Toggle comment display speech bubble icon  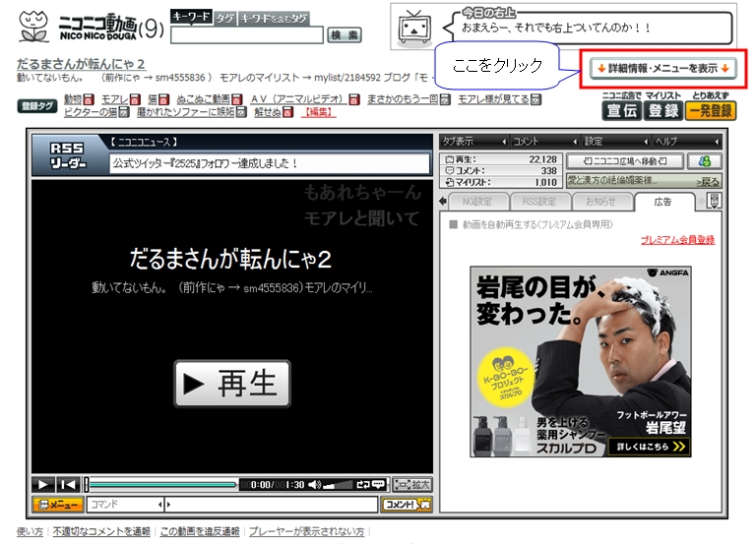pyautogui.click(x=379, y=484)
